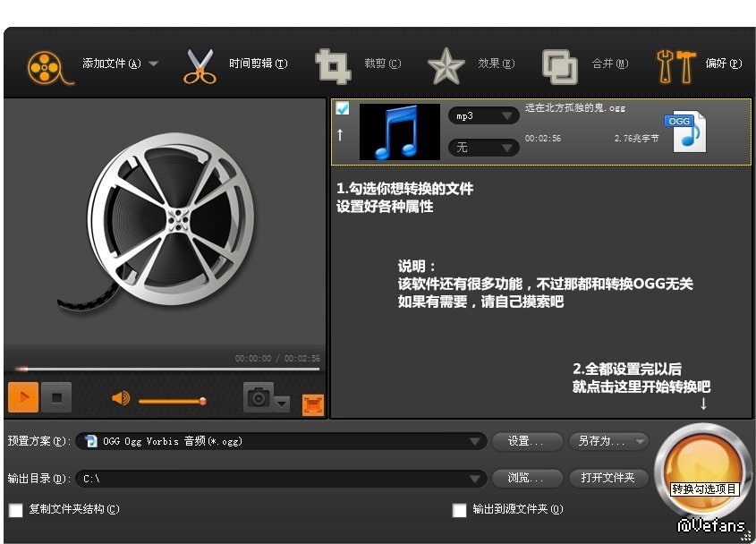The height and width of the screenshot is (544, 756).
Task: Click the stop playback button
Action: click(56, 397)
